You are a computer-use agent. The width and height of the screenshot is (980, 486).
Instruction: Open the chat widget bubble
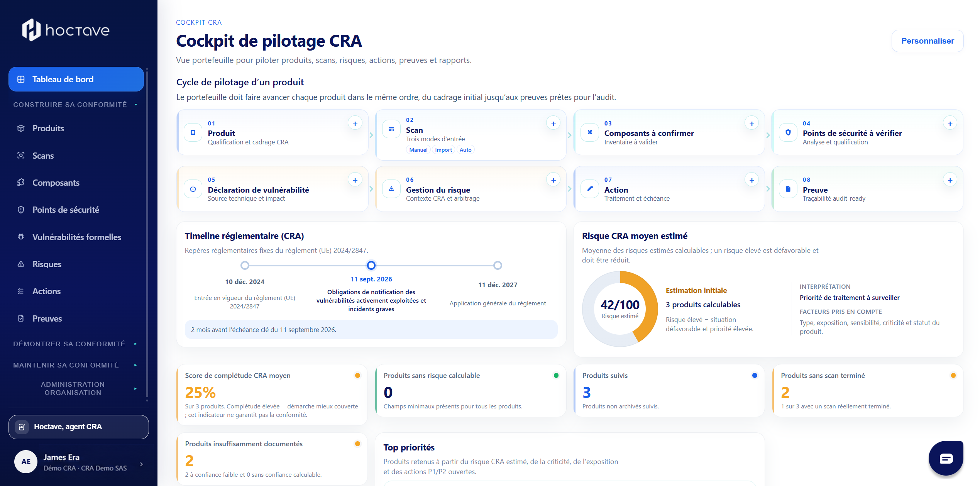pyautogui.click(x=946, y=458)
